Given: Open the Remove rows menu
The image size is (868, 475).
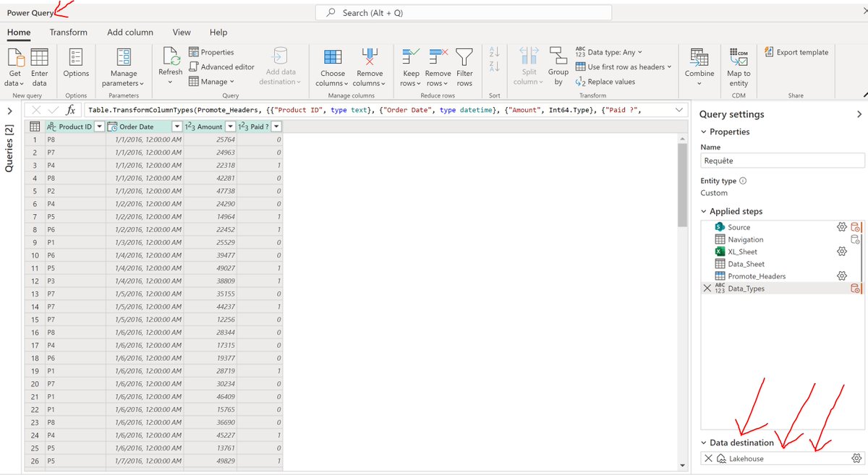Looking at the screenshot, I should (x=438, y=68).
